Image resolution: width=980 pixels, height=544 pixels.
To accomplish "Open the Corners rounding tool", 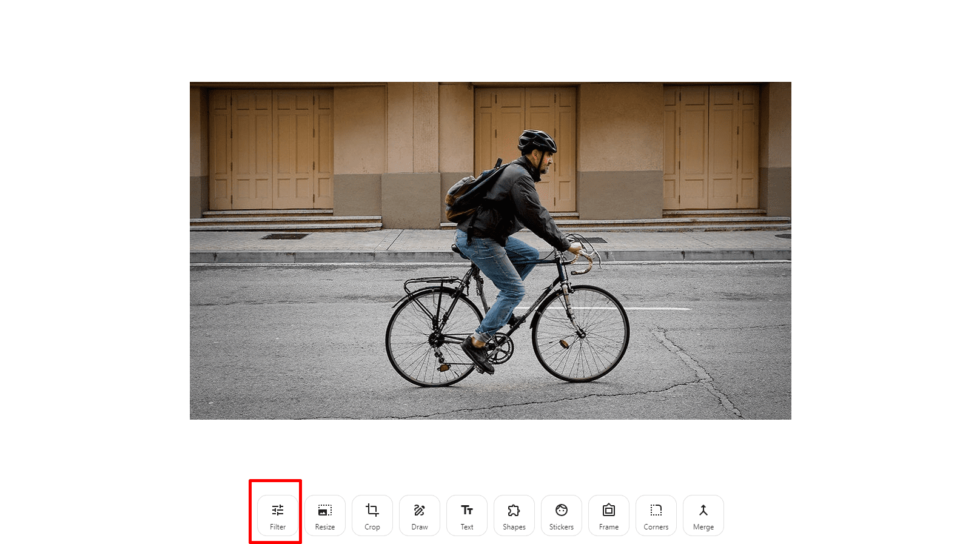I will (656, 515).
